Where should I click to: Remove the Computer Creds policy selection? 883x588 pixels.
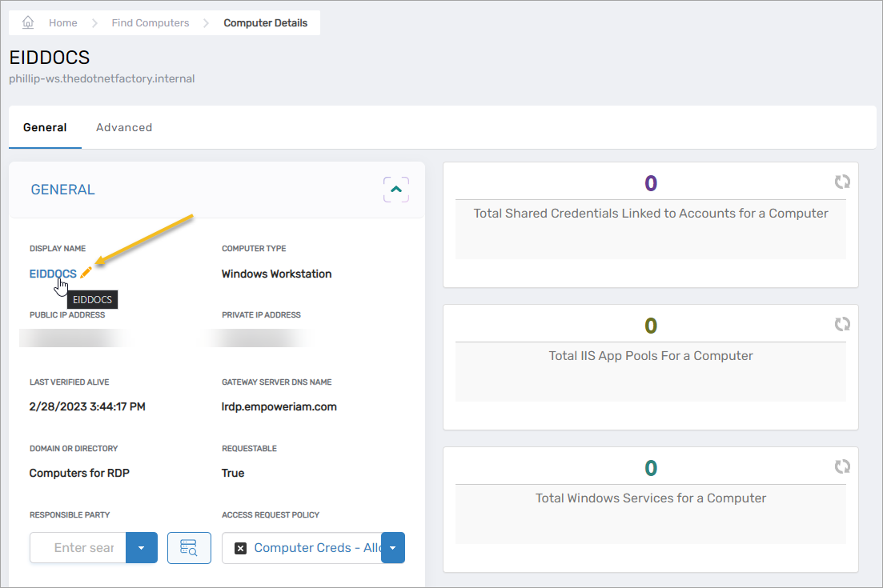click(x=240, y=548)
